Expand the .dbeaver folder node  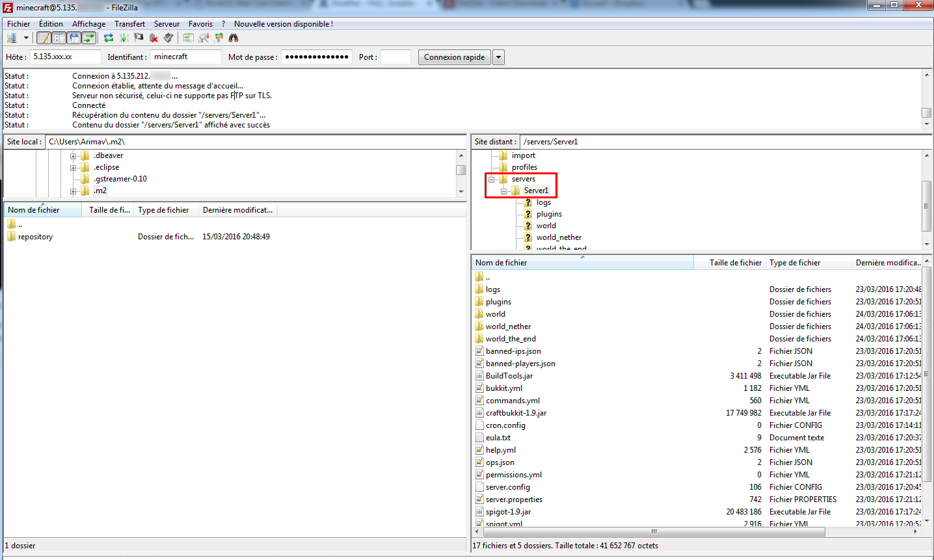73,156
